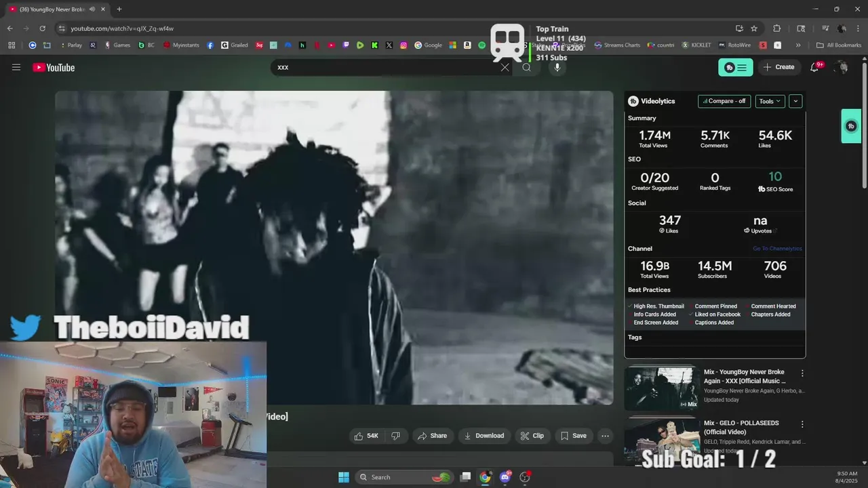Click the browser address bar URL
868x488 pixels.
tap(122, 28)
